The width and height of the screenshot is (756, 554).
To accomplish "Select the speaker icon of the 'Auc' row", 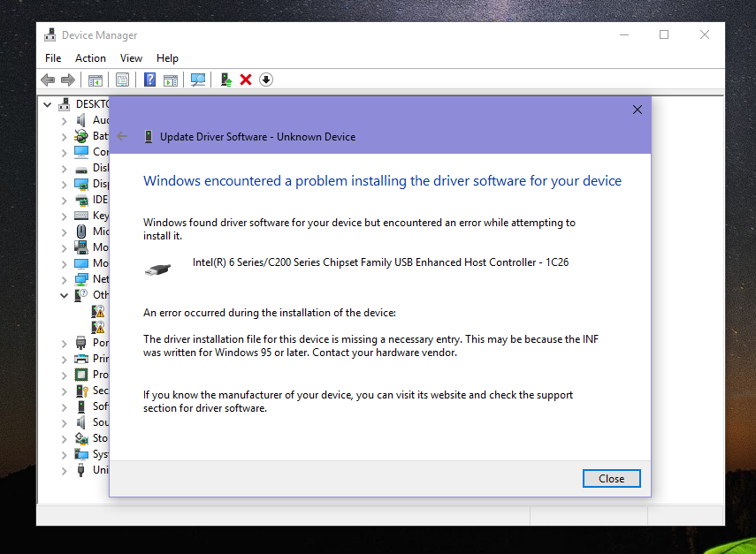I will [81, 120].
